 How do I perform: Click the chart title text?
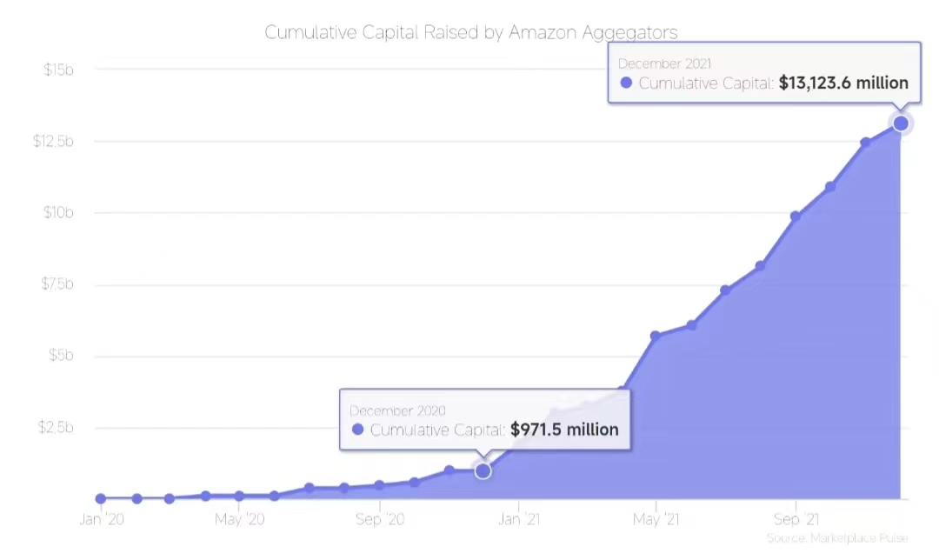point(470,32)
